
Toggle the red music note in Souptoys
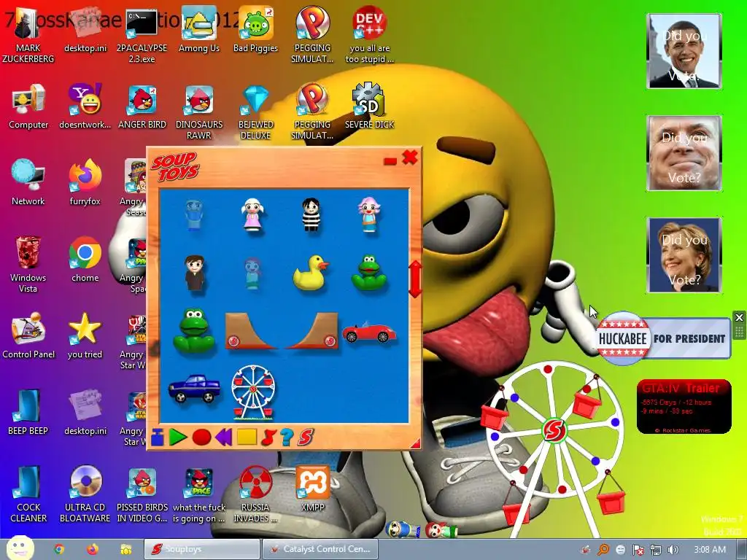pos(268,437)
